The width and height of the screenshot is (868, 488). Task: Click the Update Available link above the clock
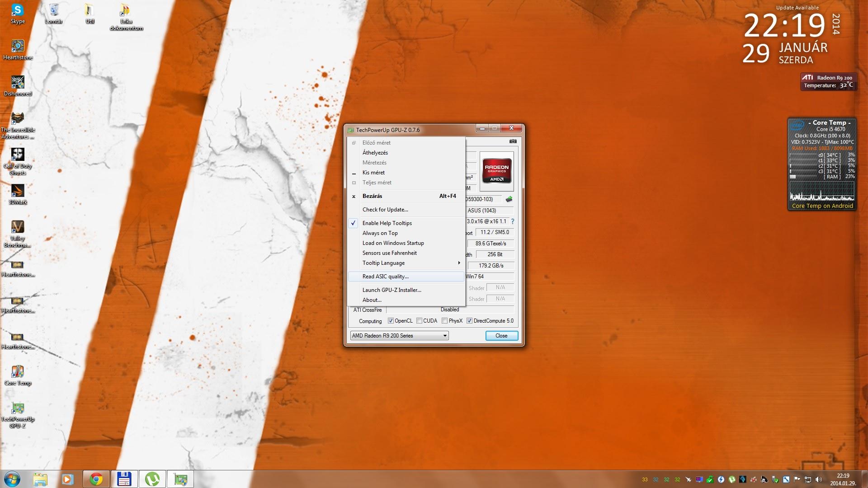797,8
